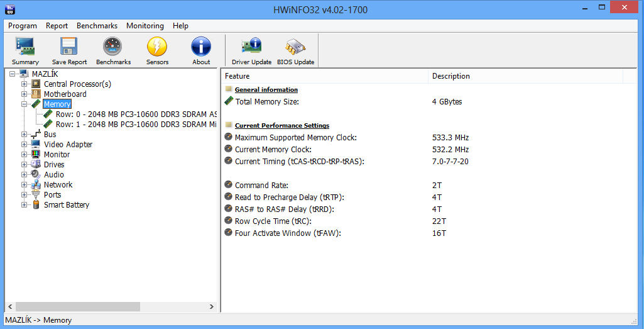The image size is (644, 329).
Task: Click the 7.0-7-7-20 timing value
Action: (x=450, y=161)
